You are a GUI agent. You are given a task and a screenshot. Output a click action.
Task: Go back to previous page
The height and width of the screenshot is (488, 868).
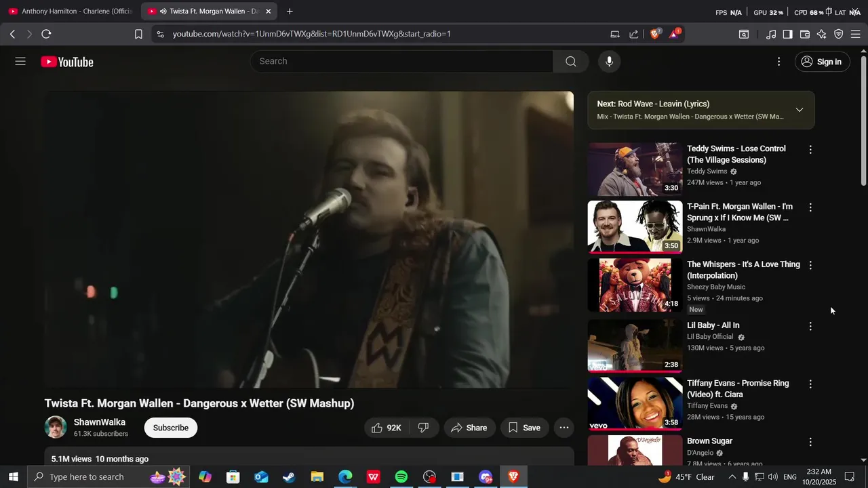(12, 34)
